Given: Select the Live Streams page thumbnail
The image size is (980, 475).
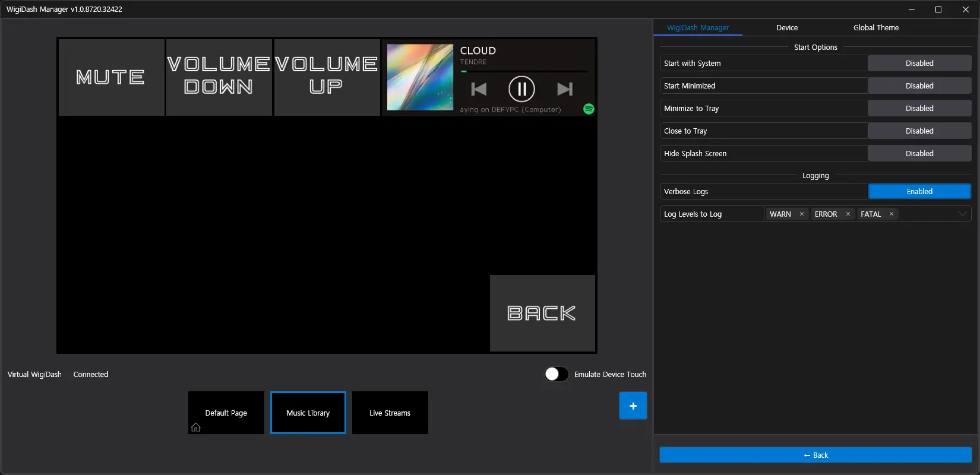Looking at the screenshot, I should point(390,413).
